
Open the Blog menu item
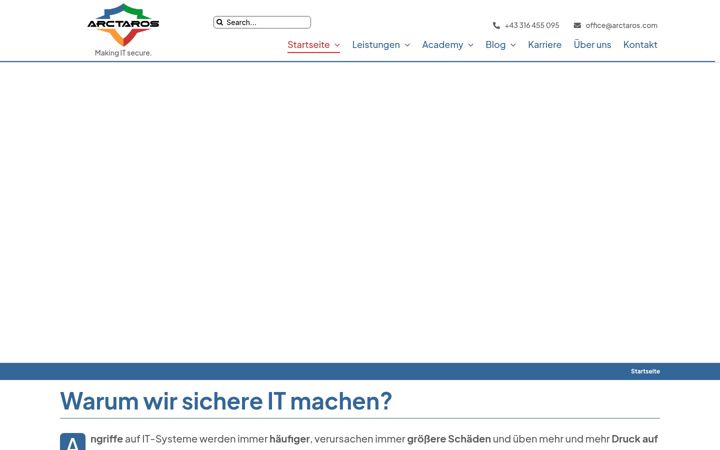(495, 45)
